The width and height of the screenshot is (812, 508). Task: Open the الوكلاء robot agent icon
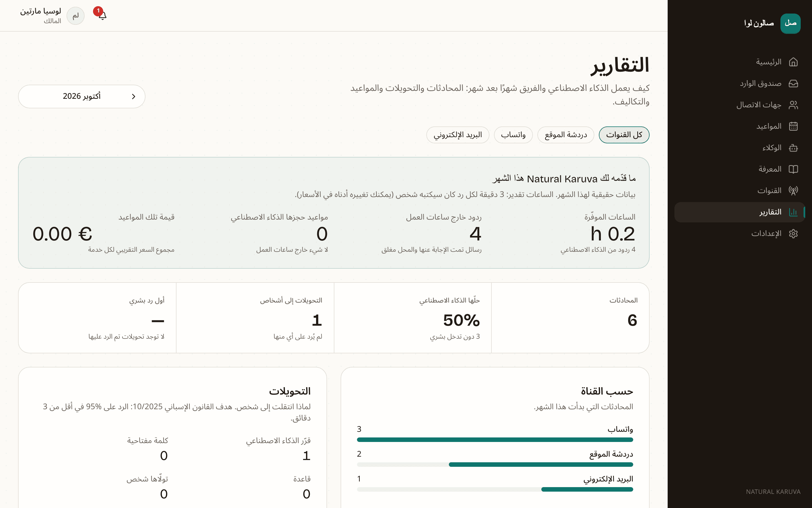(x=793, y=148)
